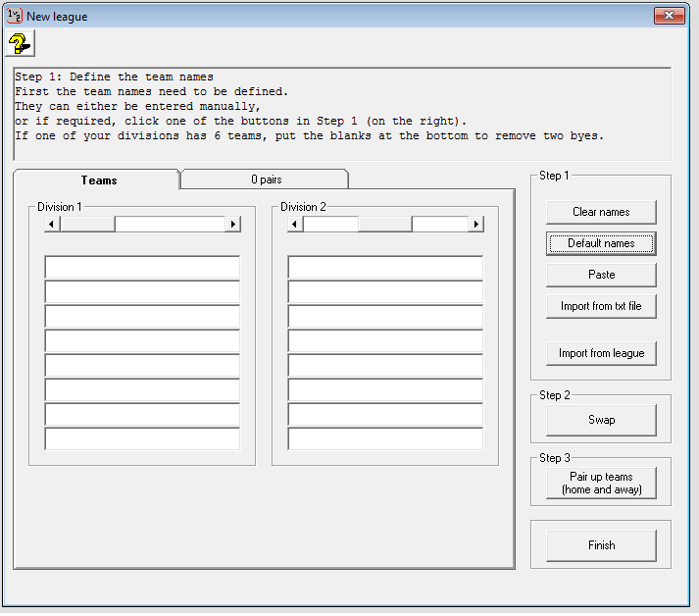The image size is (699, 616).
Task: Select last team name field in Division 2
Action: [385, 438]
